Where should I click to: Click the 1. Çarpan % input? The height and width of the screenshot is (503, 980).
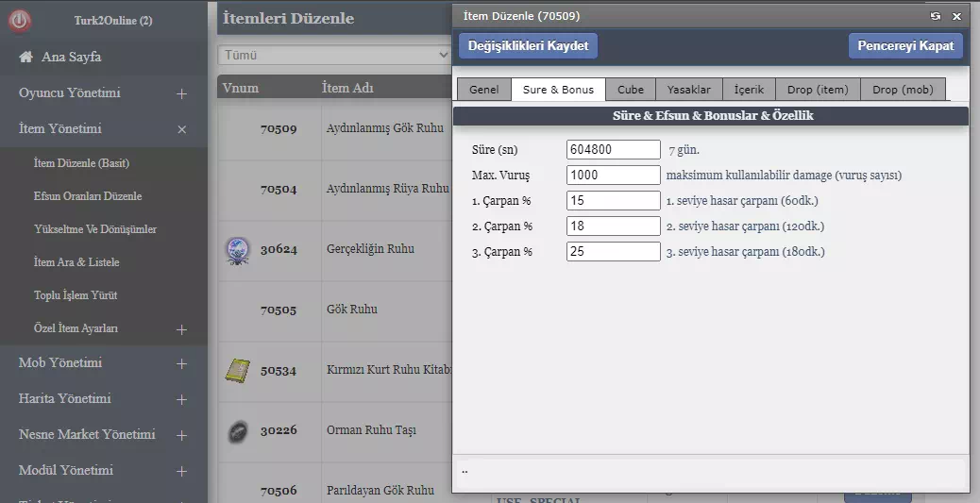tap(613, 201)
